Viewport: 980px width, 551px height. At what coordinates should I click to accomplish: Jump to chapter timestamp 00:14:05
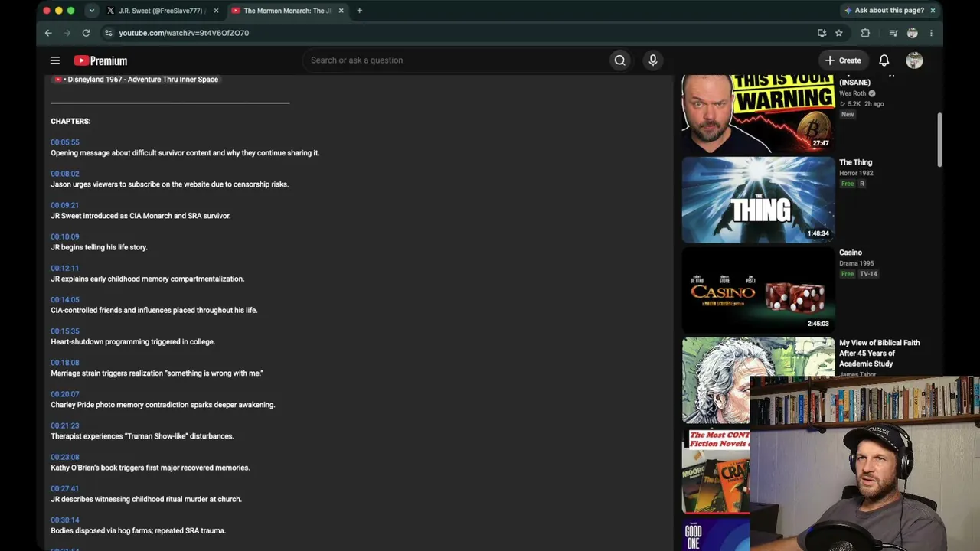pyautogui.click(x=65, y=299)
